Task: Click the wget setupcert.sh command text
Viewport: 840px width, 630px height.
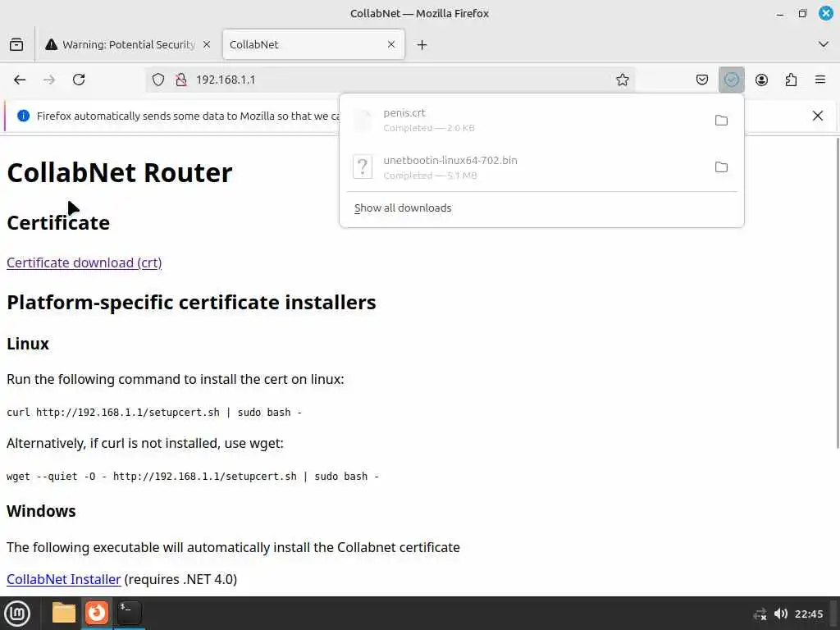Action: click(193, 477)
